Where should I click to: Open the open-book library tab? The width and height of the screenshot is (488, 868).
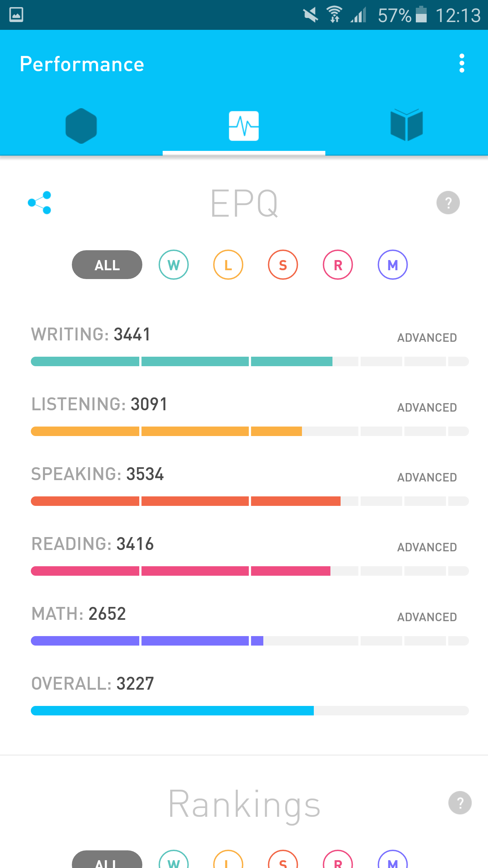point(407,125)
